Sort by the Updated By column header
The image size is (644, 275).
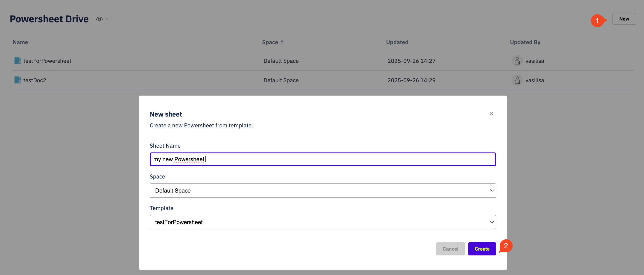[525, 42]
